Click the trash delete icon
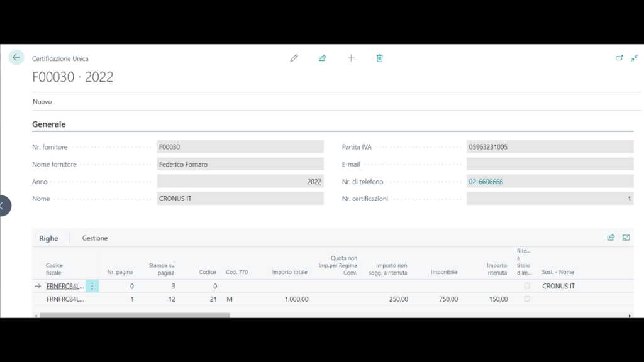The image size is (644, 362). pyautogui.click(x=380, y=58)
